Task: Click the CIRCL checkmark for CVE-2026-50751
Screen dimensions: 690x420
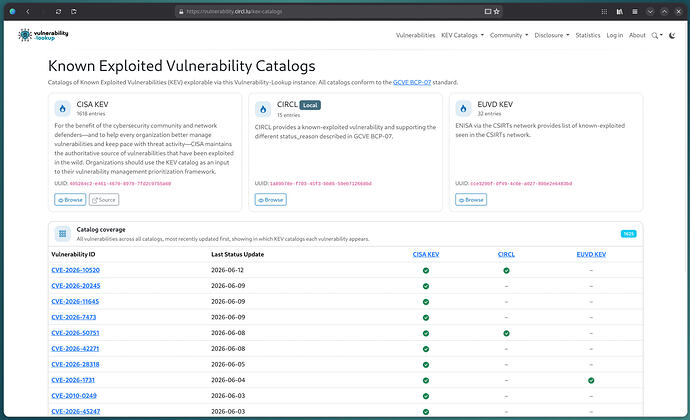Action: coord(506,333)
